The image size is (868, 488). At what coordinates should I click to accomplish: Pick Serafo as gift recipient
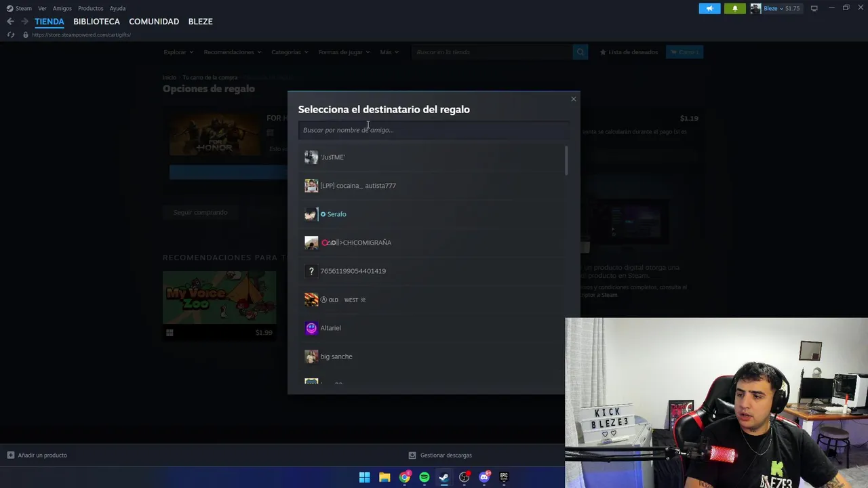(431, 214)
